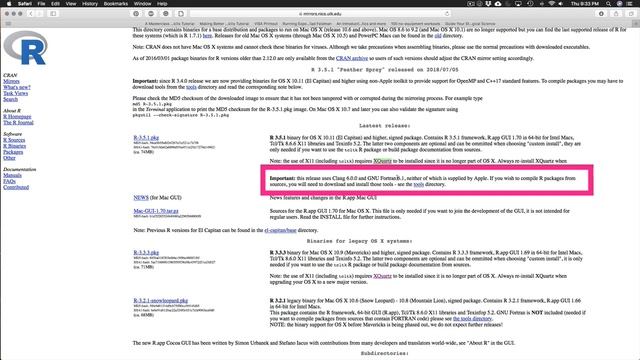Screen dimensions: 640x360
Task: Download the R-3.2.1-snowleopard.pkg link
Action: (x=161, y=301)
